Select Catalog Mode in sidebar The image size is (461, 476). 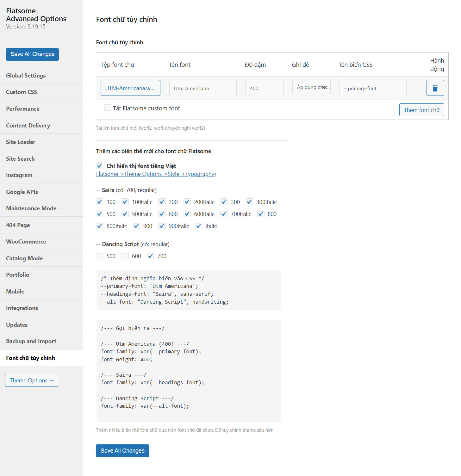(x=41, y=258)
